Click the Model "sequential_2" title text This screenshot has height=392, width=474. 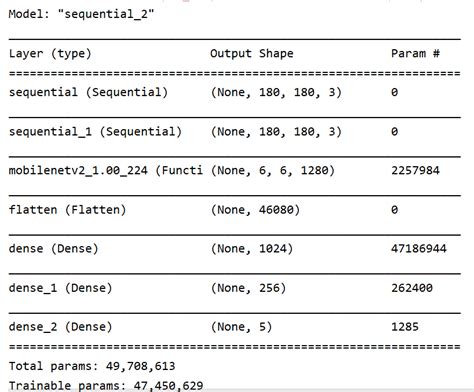[x=81, y=14]
